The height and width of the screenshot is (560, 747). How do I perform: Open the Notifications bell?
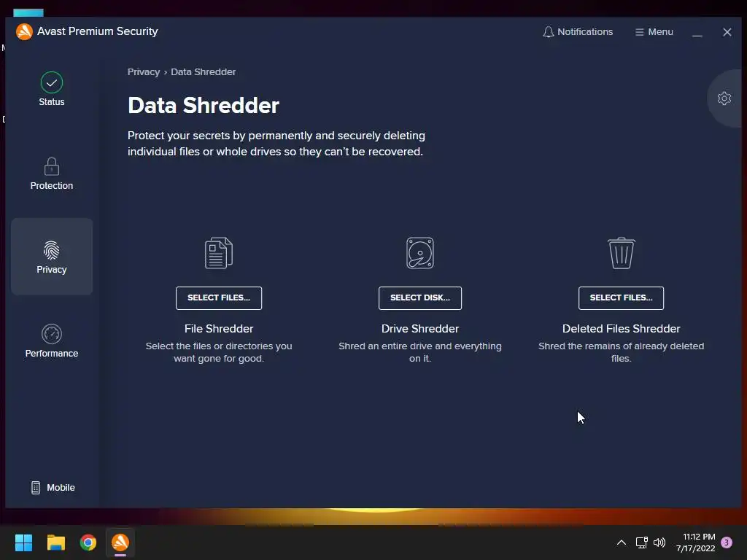(578, 32)
